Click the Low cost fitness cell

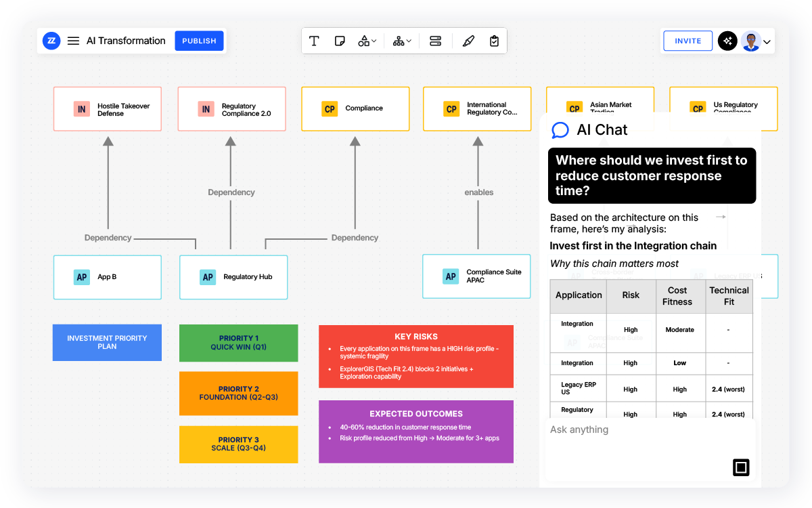[680, 363]
